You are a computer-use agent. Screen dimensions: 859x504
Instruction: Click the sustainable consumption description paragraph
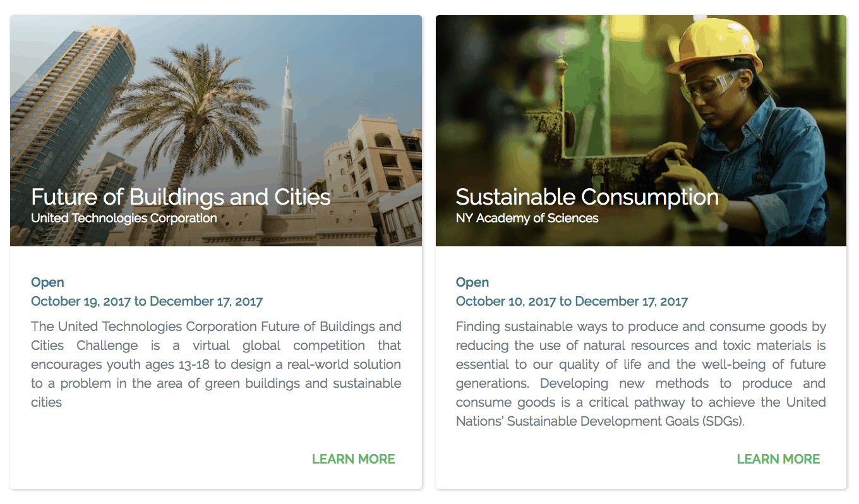tap(641, 374)
